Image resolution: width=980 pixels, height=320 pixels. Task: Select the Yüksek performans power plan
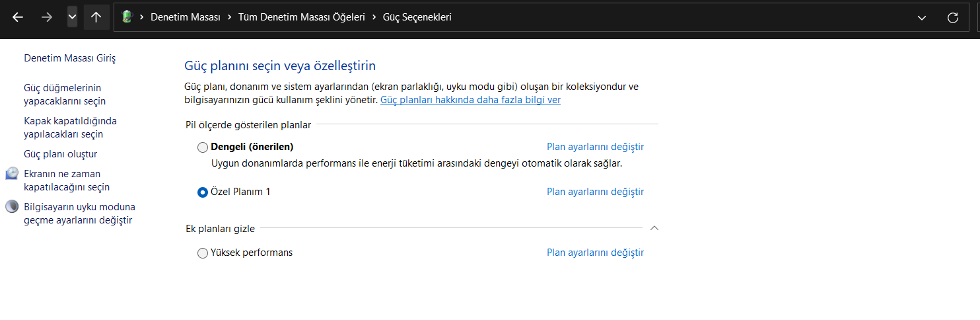pyautogui.click(x=203, y=253)
